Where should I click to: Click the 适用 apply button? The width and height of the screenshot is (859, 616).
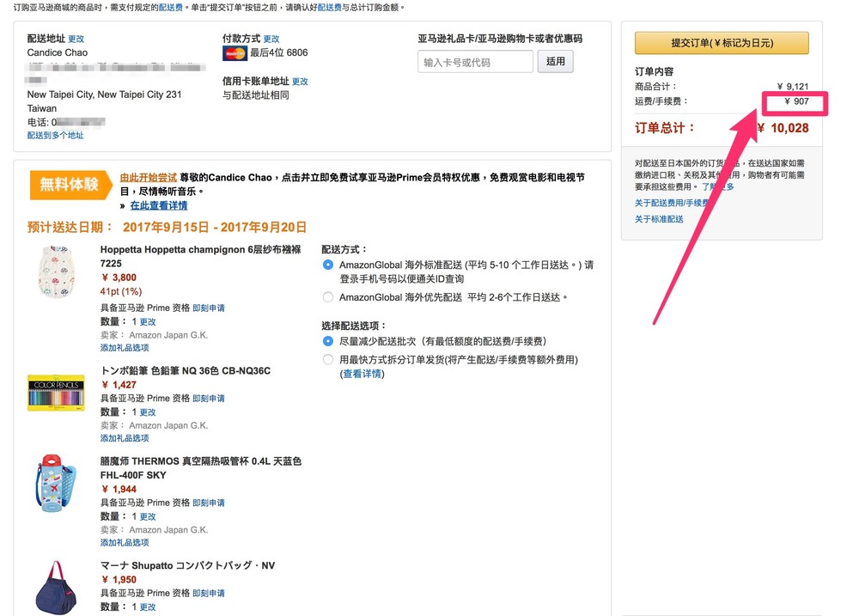[555, 61]
